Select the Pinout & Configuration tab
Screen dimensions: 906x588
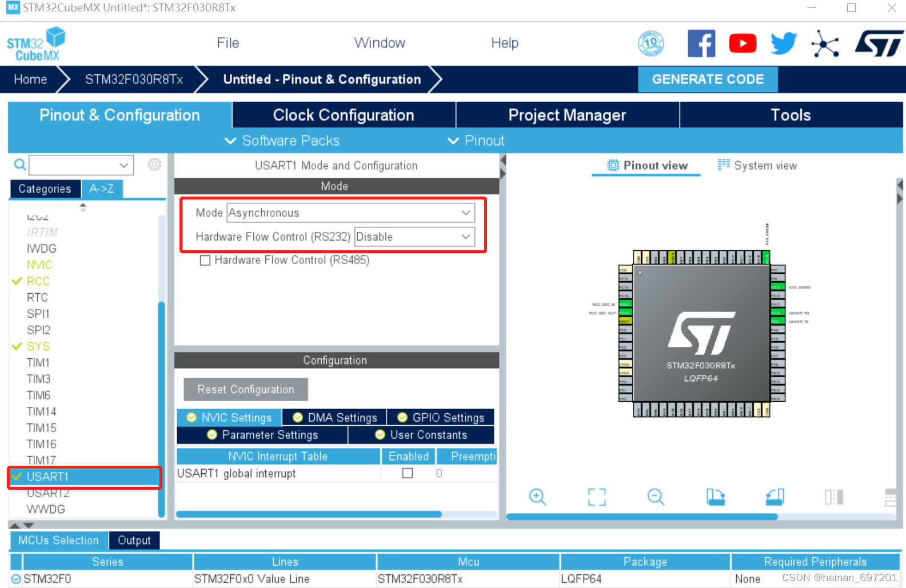[119, 115]
